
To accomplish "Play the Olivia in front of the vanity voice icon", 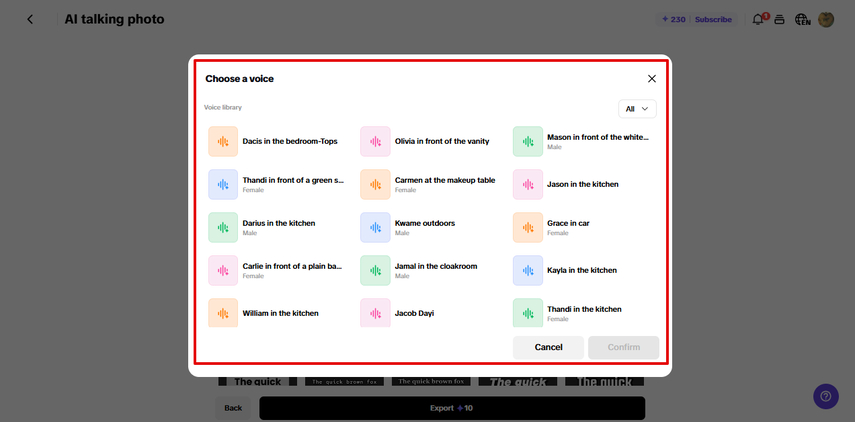I will point(375,141).
